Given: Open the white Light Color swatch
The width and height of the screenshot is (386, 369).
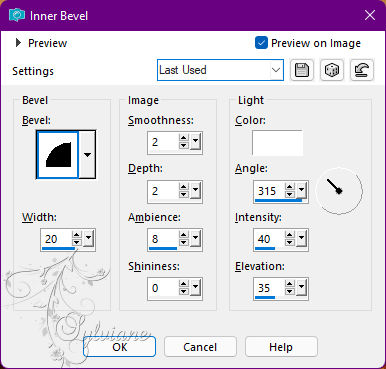Looking at the screenshot, I should point(277,143).
